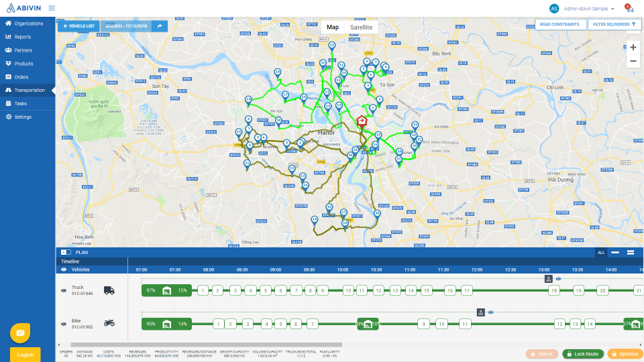This screenshot has width=644, height=362.
Task: Open the Organizations sidebar item
Action: coord(28,23)
